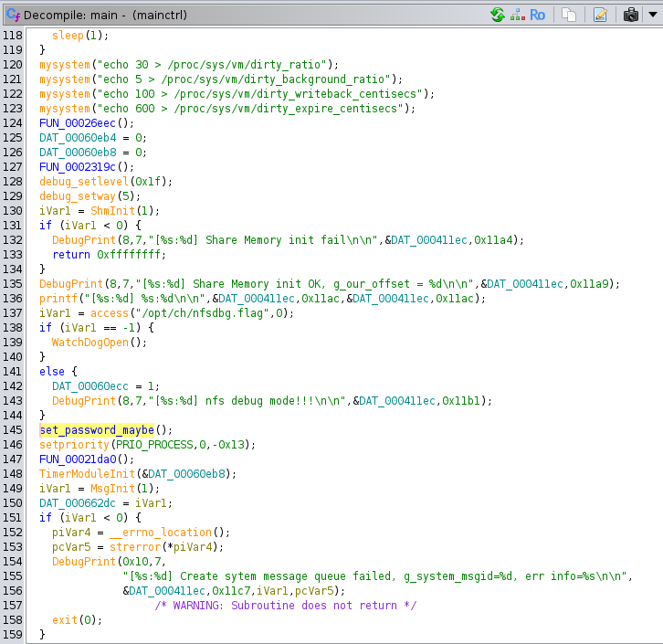Select the dirty_expire_centisecs string

(x=250, y=109)
